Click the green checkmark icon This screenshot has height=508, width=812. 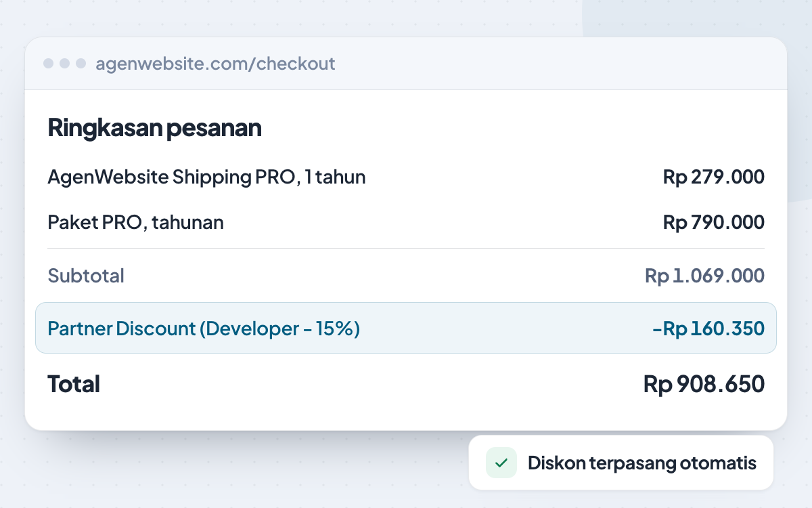(x=501, y=463)
